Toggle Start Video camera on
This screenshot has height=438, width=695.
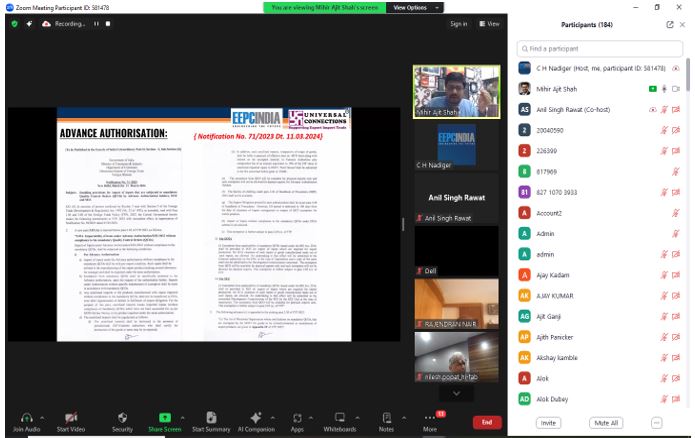(x=70, y=418)
